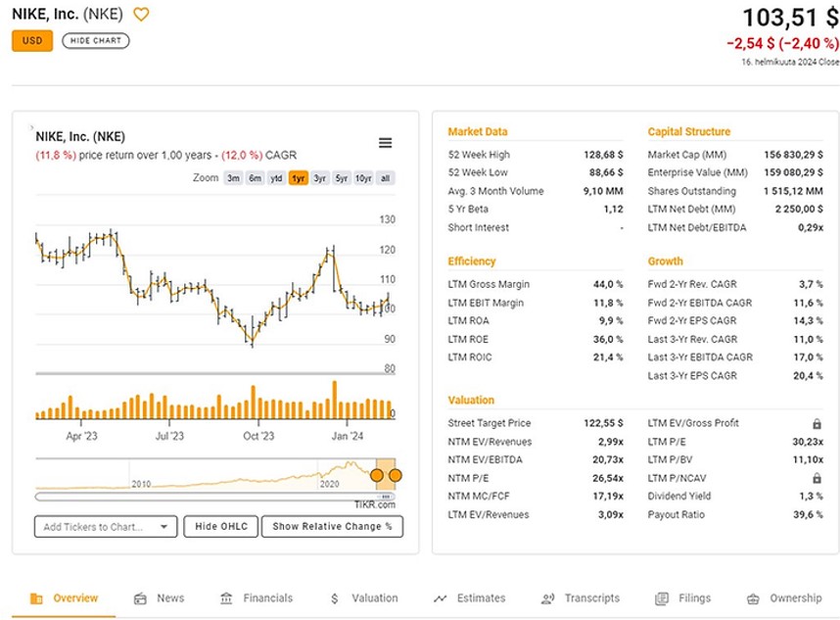Click the Street Target Price value 122,55 $

(x=603, y=423)
